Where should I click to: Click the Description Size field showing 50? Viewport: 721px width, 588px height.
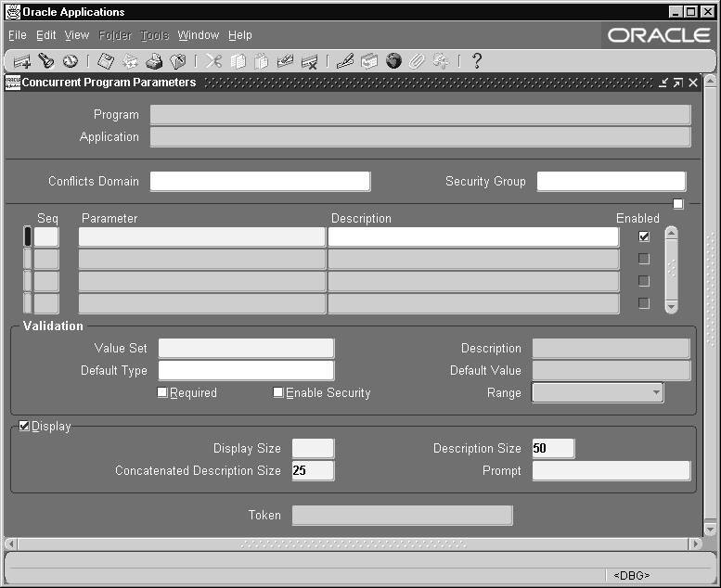[x=553, y=448]
